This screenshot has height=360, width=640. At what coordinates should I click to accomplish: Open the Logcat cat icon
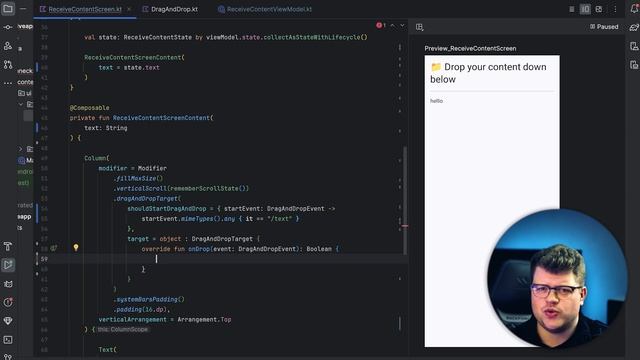tap(8, 284)
